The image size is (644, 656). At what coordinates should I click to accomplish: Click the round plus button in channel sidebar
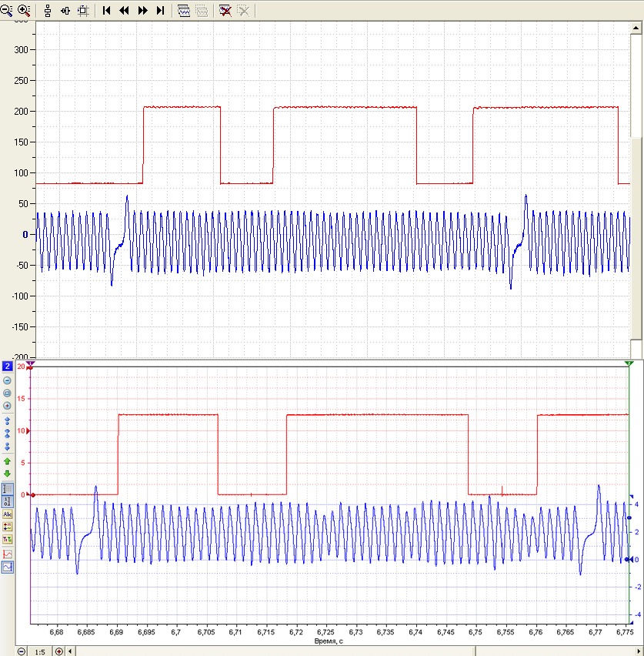(7, 406)
